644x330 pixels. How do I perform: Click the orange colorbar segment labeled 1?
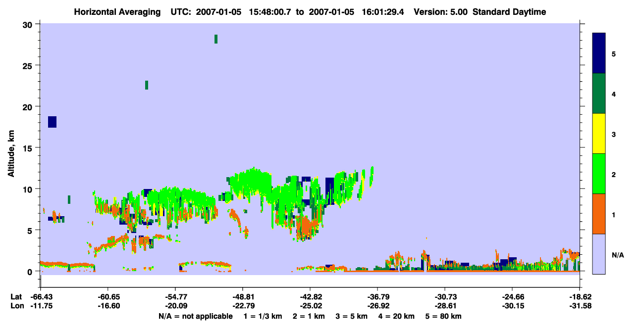(599, 214)
